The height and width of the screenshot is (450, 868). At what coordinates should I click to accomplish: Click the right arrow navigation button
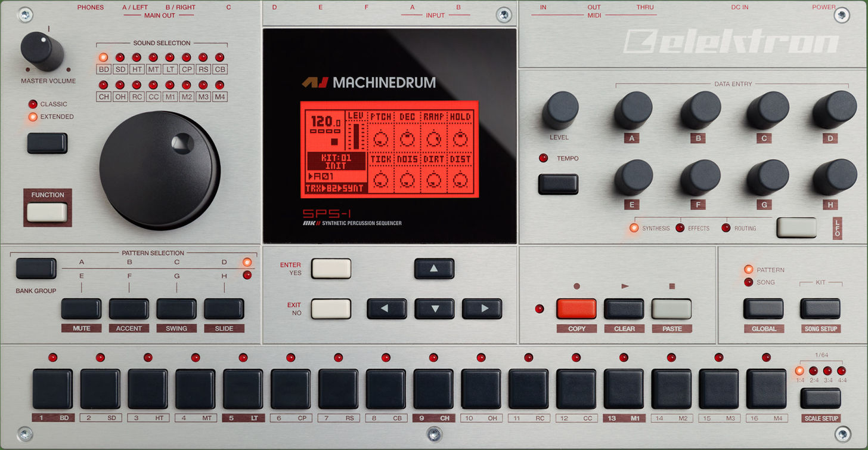pyautogui.click(x=482, y=309)
